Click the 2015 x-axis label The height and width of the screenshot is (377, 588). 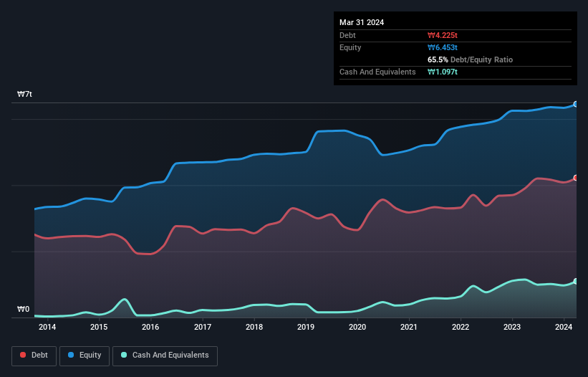point(99,327)
